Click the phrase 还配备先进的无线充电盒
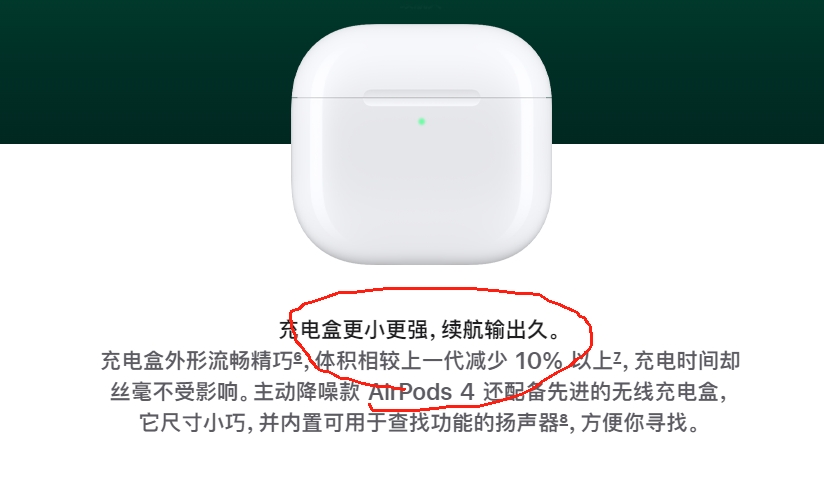The width and height of the screenshot is (824, 481). [600, 392]
